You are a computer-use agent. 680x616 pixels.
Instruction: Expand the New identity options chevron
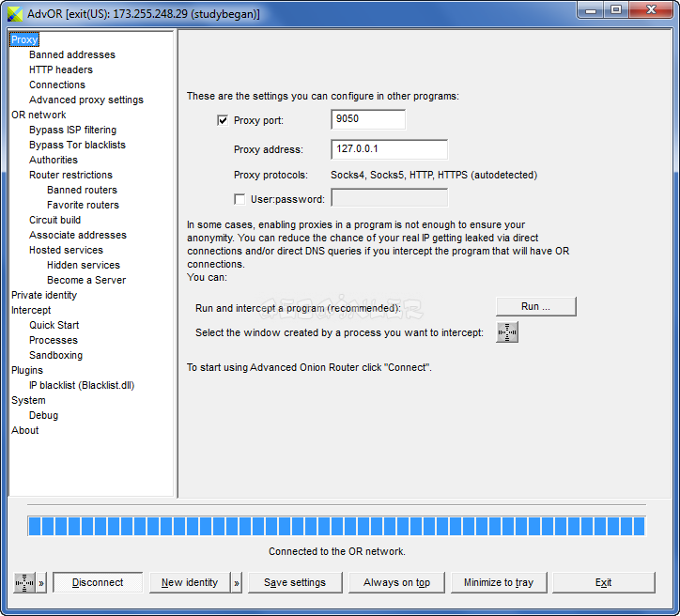tap(237, 582)
